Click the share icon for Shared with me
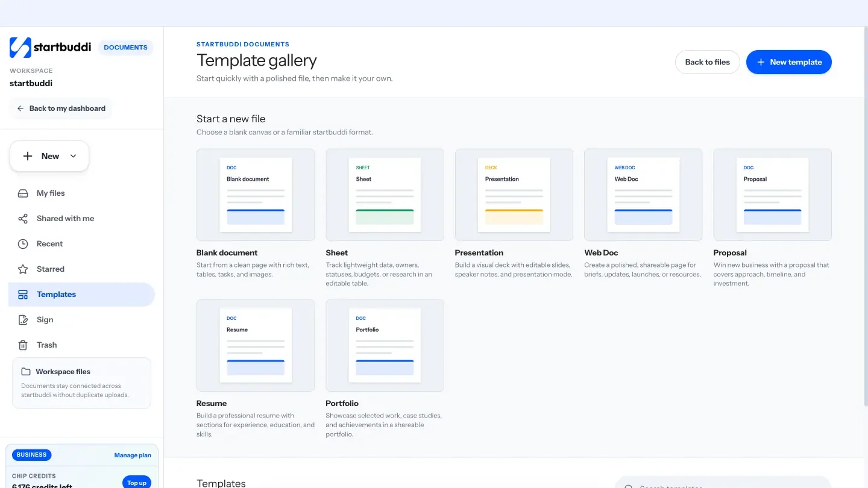 click(x=23, y=219)
